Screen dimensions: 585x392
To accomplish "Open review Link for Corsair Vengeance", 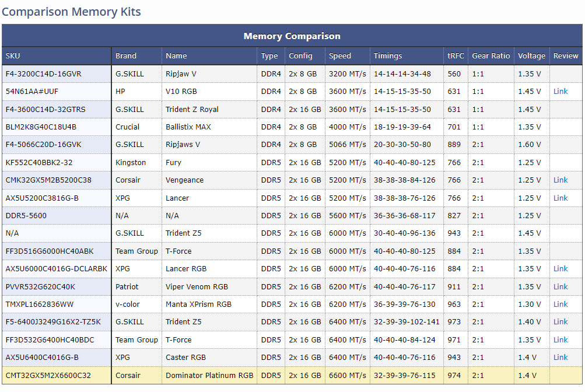I will click(x=561, y=180).
